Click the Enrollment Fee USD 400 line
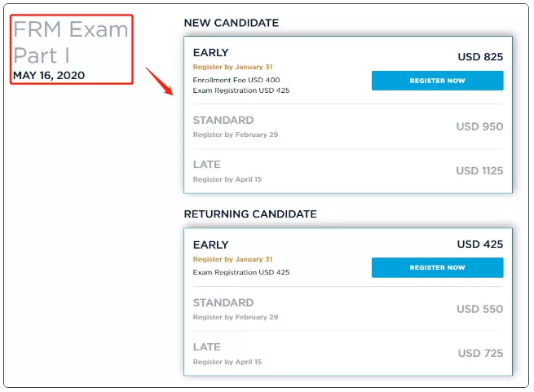The height and width of the screenshot is (392, 534). (x=236, y=80)
